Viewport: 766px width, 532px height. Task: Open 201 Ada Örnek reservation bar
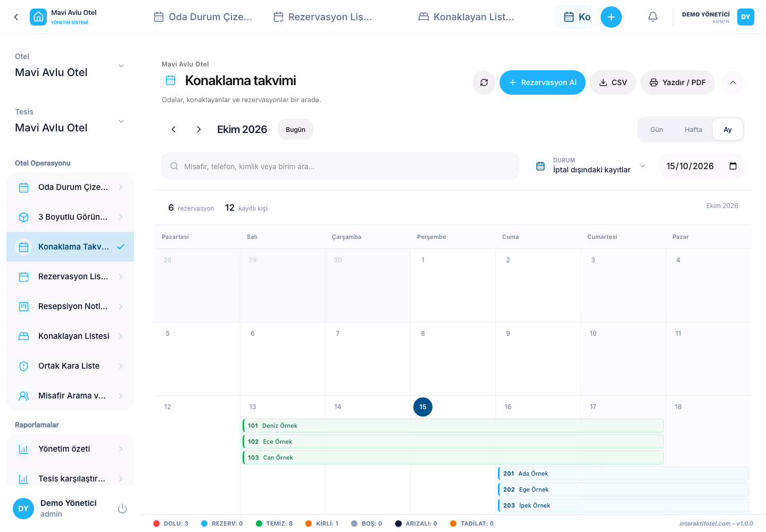[x=623, y=473]
